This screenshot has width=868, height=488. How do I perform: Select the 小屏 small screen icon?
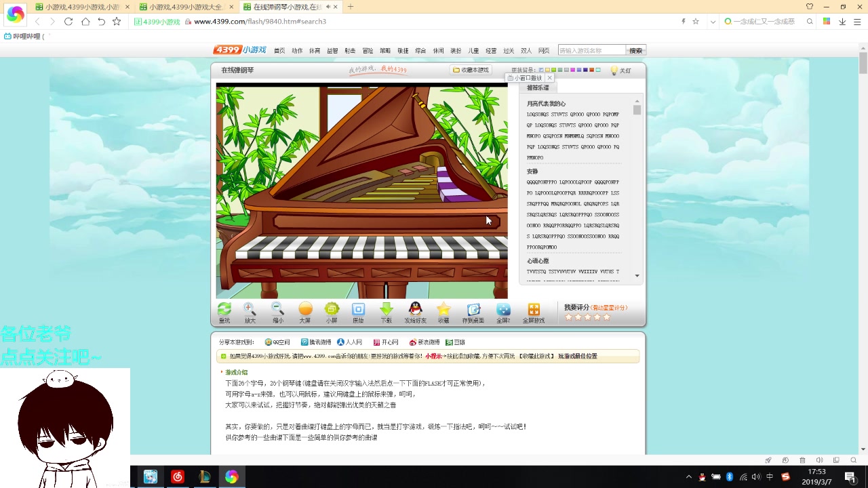coord(332,310)
